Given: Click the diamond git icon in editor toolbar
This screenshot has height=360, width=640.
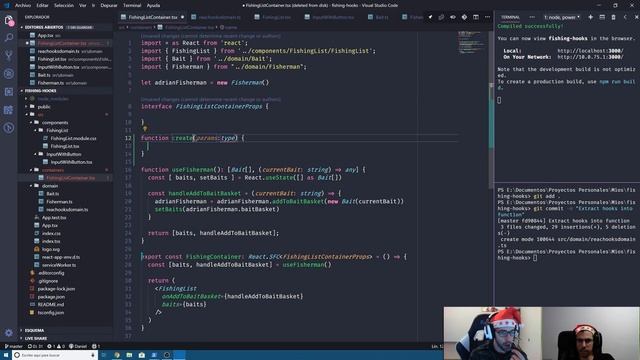Looking at the screenshot, I should pyautogui.click(x=464, y=17).
